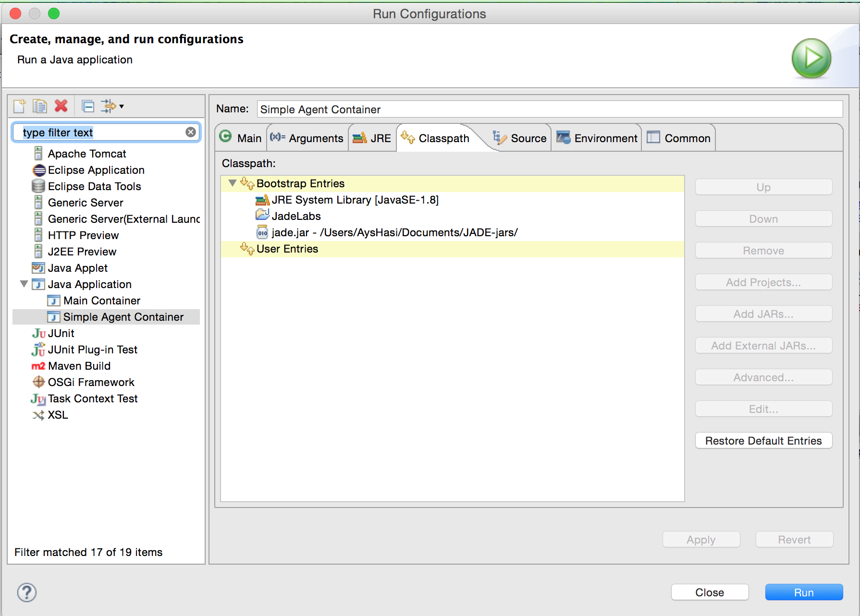Switch to the Common tab
860x616 pixels.
click(x=679, y=138)
